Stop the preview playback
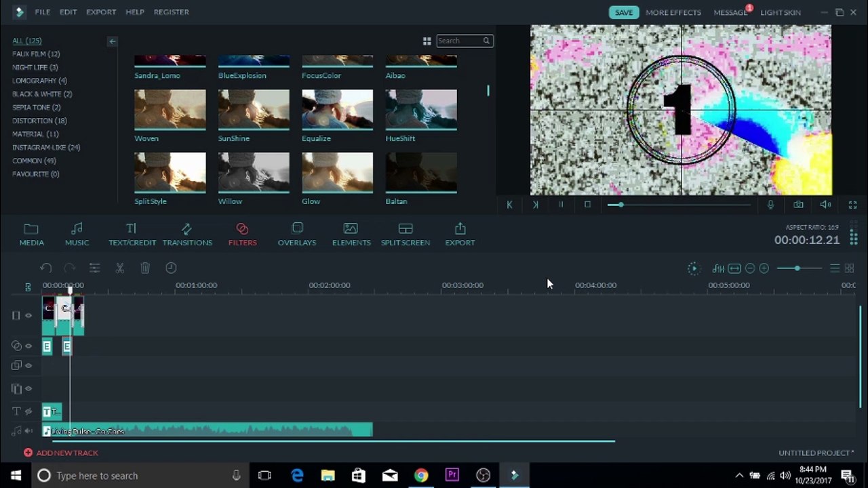This screenshot has width=868, height=488. pos(587,205)
